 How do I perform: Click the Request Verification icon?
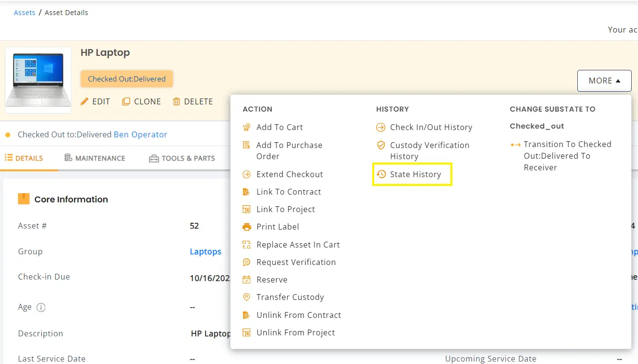[247, 262]
